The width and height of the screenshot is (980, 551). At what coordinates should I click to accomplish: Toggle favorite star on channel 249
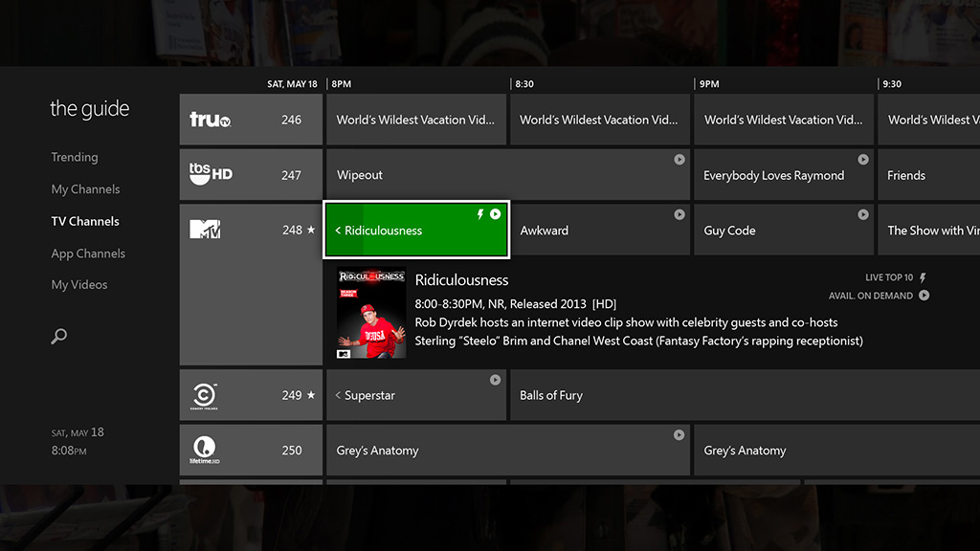(x=311, y=395)
